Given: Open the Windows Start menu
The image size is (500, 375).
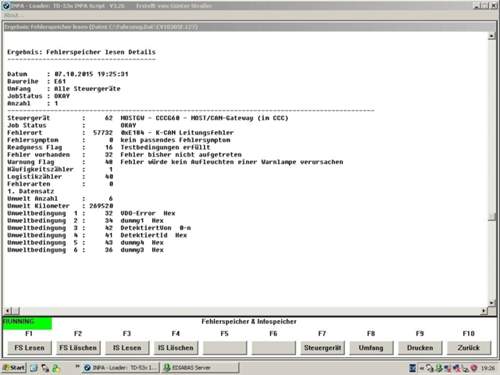Looking at the screenshot, I should (14, 368).
